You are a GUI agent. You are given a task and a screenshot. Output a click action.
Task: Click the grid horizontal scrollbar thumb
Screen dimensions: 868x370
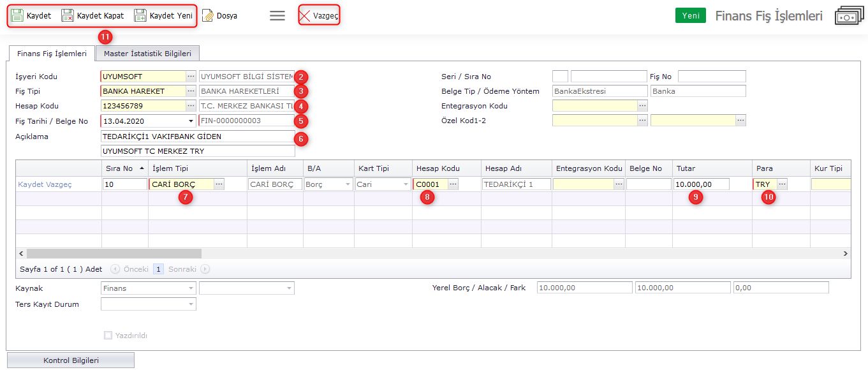(x=114, y=253)
